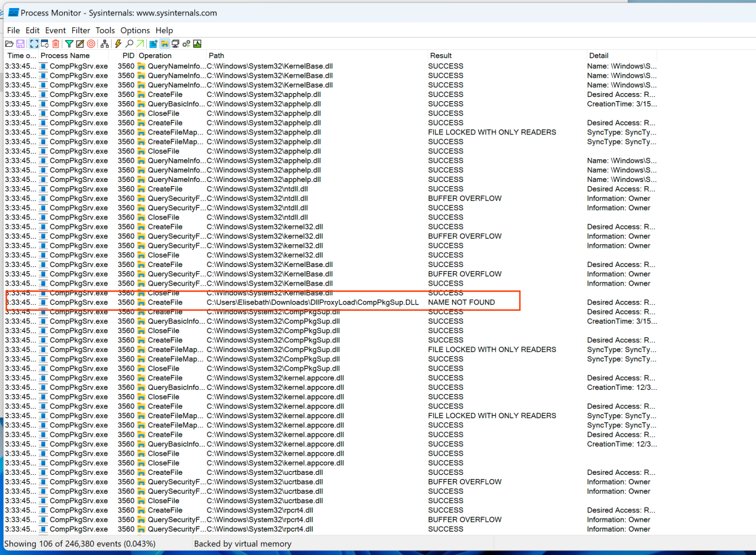Click the Result column header

point(441,55)
